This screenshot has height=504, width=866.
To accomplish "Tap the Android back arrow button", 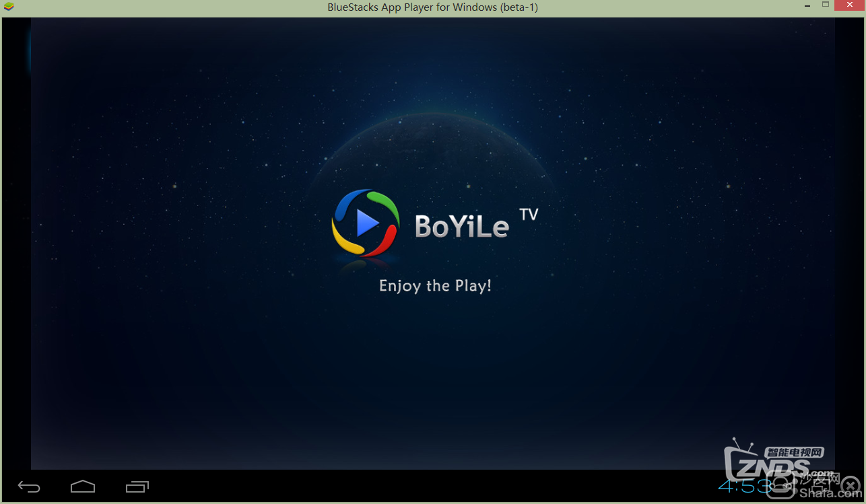I will tap(29, 487).
